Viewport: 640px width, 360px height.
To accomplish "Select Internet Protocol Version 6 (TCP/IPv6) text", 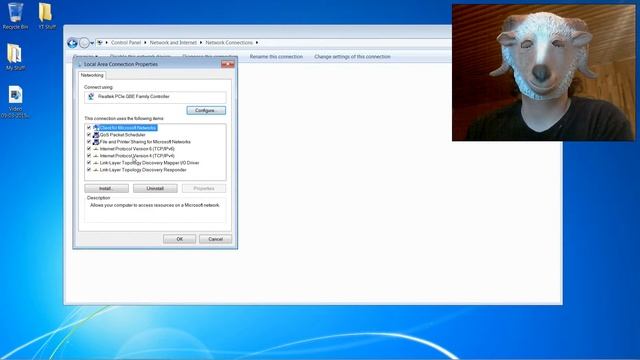I will 137,149.
